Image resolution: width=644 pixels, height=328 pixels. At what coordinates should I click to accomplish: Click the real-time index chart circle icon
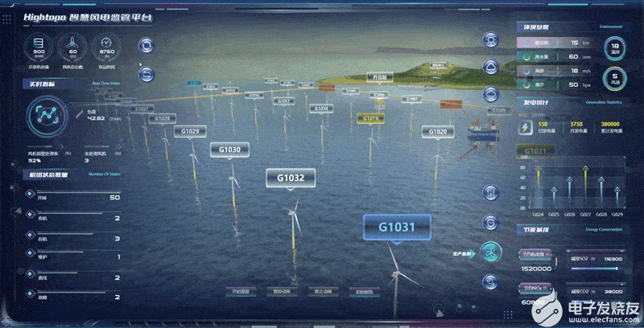(x=47, y=116)
